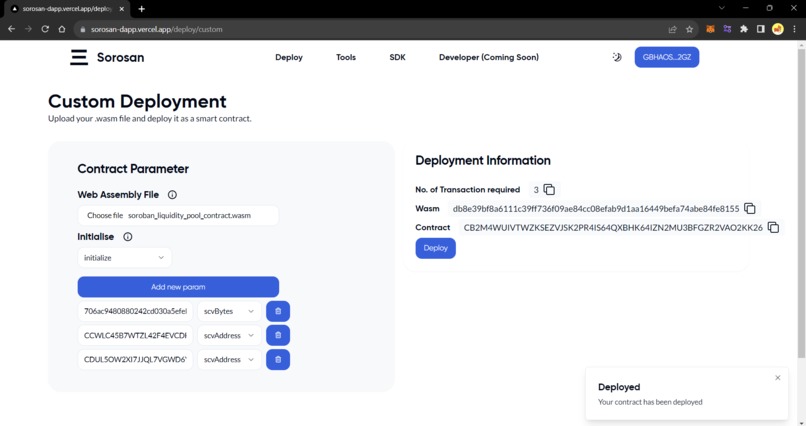Delete the first scvAddress parameter row
The image size is (806, 426).
pos(278,336)
